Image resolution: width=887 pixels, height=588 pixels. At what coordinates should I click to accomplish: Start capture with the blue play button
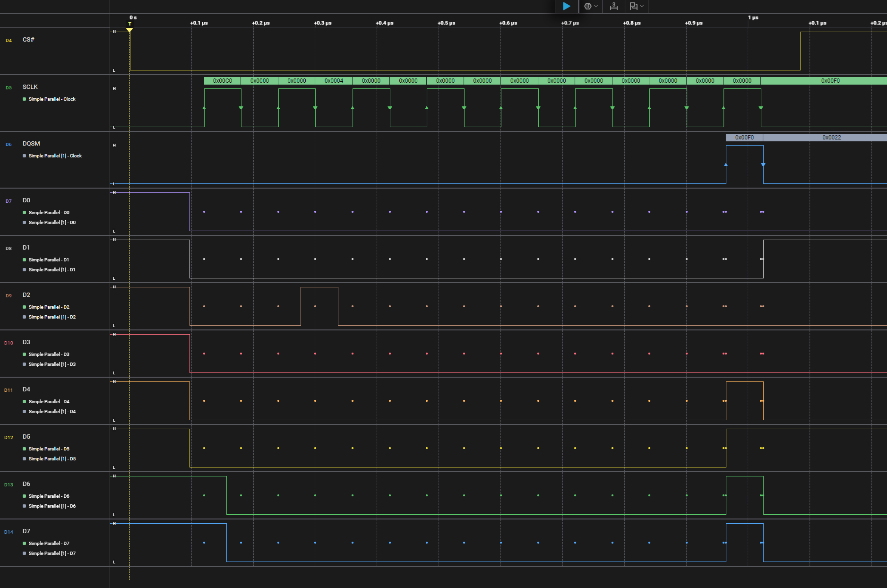click(x=566, y=6)
